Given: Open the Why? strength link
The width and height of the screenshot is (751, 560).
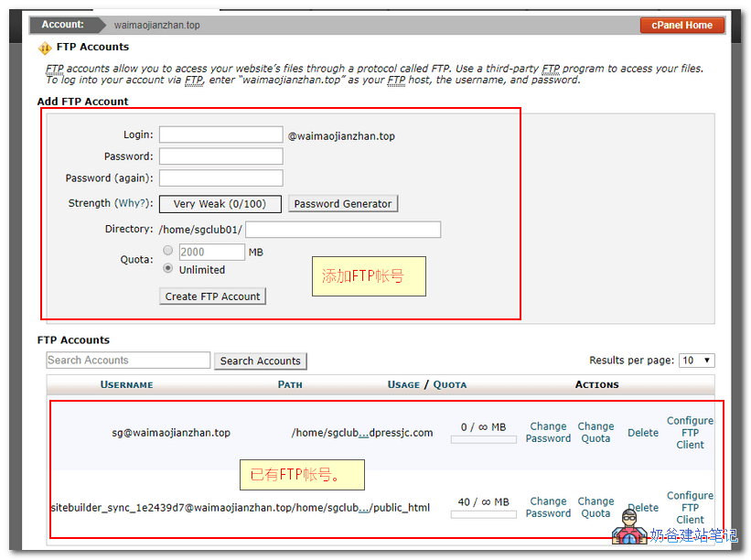Looking at the screenshot, I should coord(134,203).
